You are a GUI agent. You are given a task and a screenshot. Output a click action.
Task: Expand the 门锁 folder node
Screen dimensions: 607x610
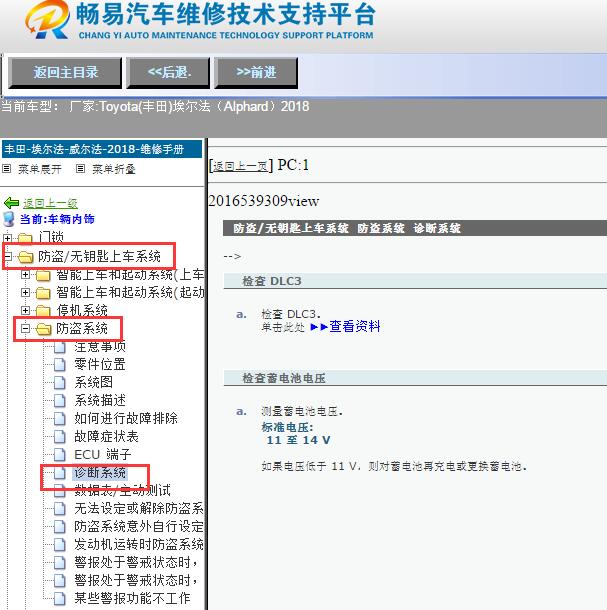coord(7,238)
